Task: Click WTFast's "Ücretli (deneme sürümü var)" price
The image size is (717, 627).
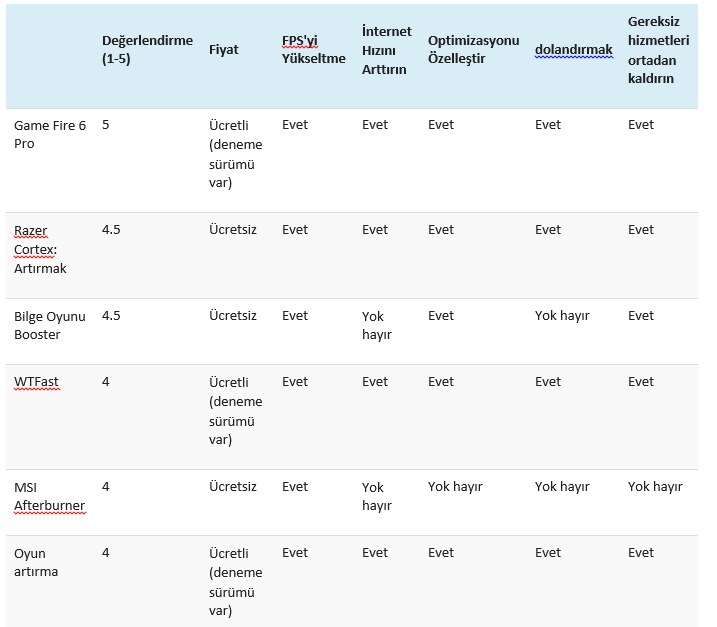Action: pyautogui.click(x=235, y=410)
